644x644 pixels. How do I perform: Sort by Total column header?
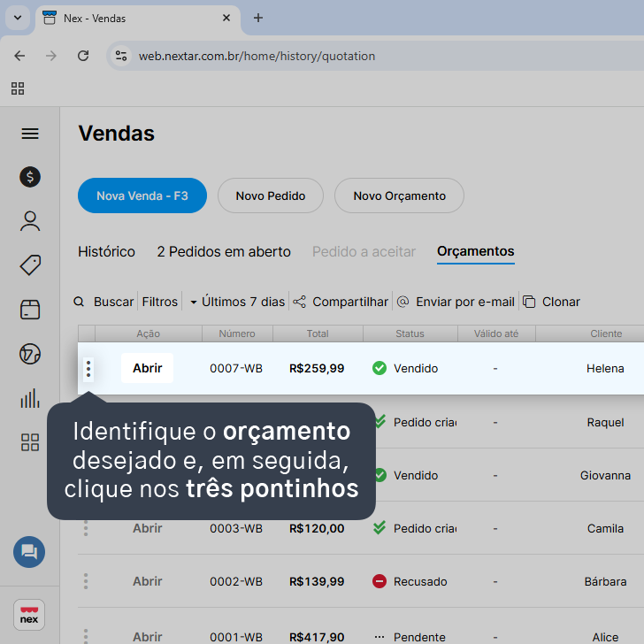click(318, 333)
